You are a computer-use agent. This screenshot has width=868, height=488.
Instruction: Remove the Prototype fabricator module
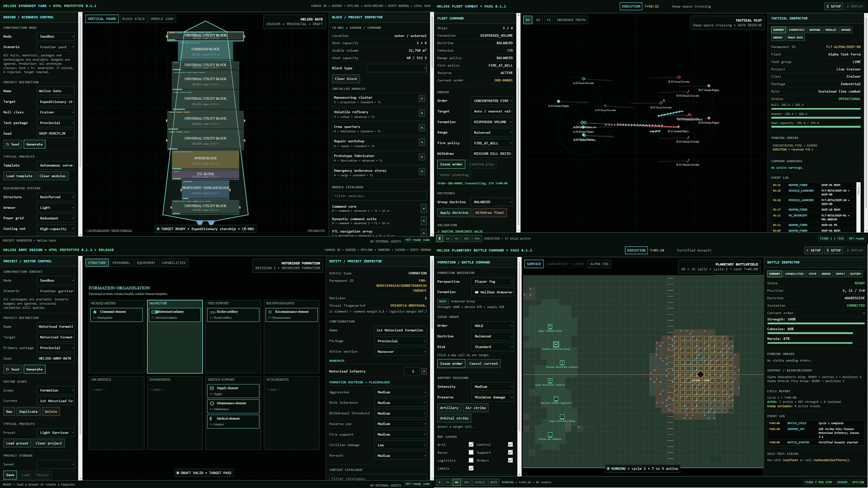pyautogui.click(x=422, y=157)
